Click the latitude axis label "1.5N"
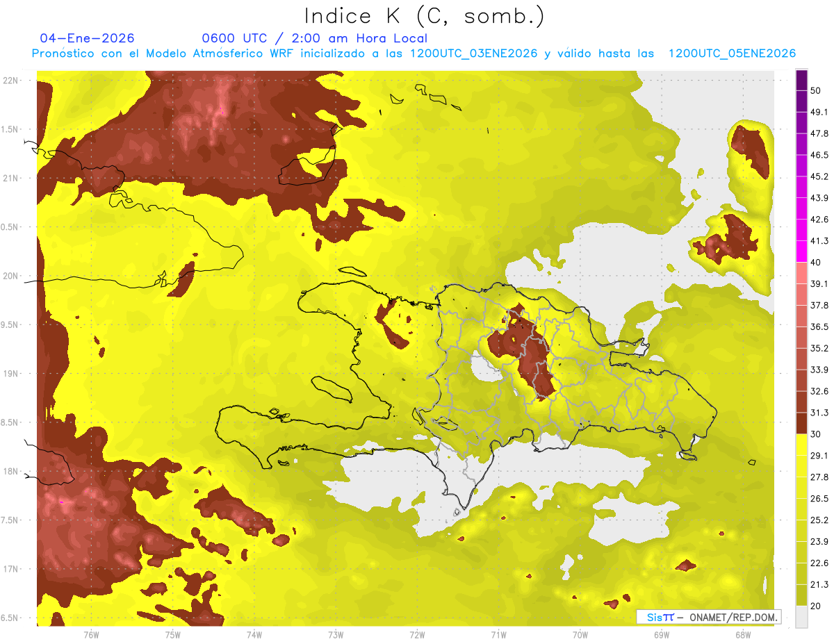Screen dimensions: 834x644 (x=10, y=130)
